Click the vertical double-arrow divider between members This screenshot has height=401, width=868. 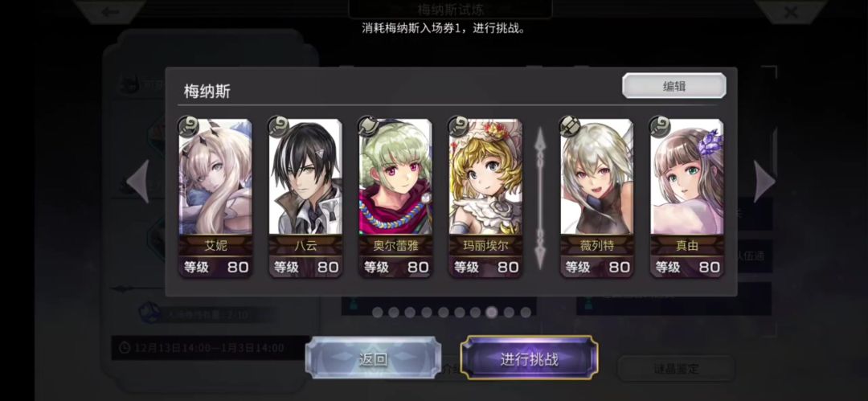(x=540, y=198)
